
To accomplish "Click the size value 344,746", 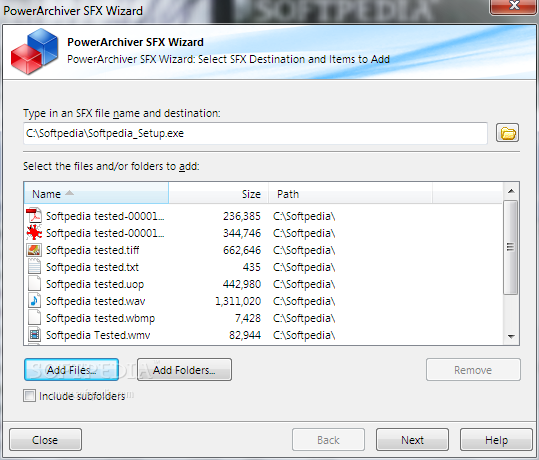I will [x=242, y=233].
